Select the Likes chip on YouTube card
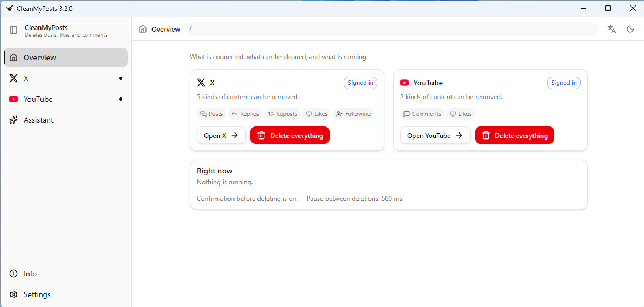This screenshot has width=644, height=307. pos(460,114)
